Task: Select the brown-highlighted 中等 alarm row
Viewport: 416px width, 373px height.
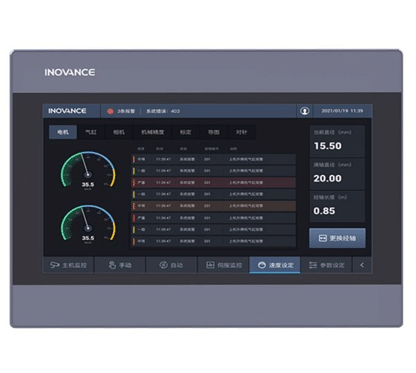Action: 214,206
